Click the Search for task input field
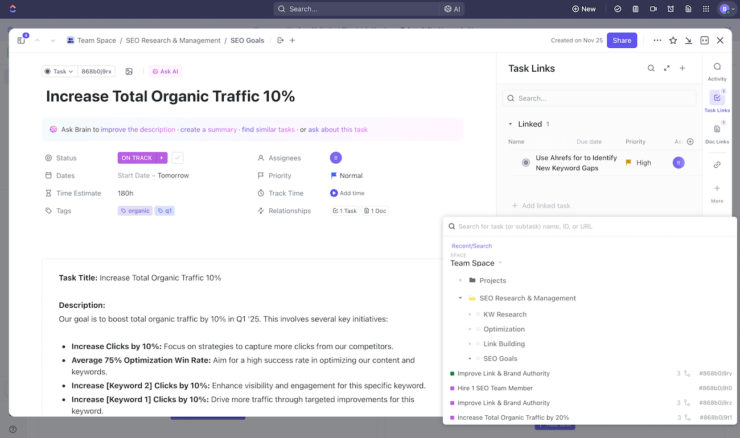 pyautogui.click(x=590, y=226)
